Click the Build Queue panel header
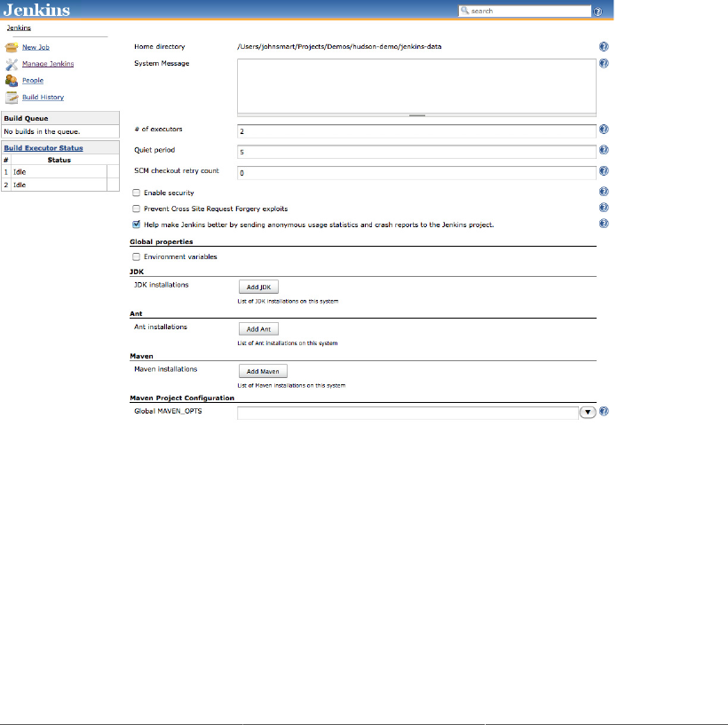This screenshot has width=728, height=725. pyautogui.click(x=60, y=118)
